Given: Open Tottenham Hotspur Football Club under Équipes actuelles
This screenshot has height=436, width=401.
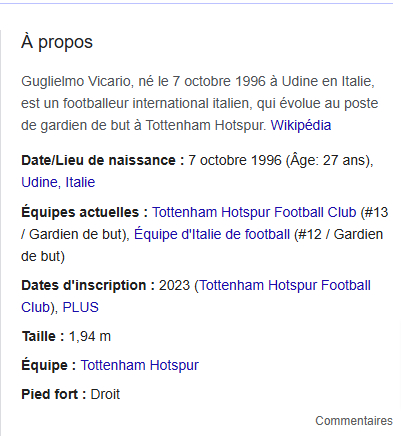Looking at the screenshot, I should point(254,212).
